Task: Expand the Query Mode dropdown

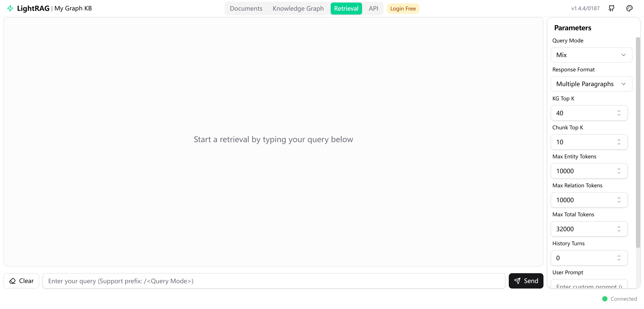Action: (591, 55)
